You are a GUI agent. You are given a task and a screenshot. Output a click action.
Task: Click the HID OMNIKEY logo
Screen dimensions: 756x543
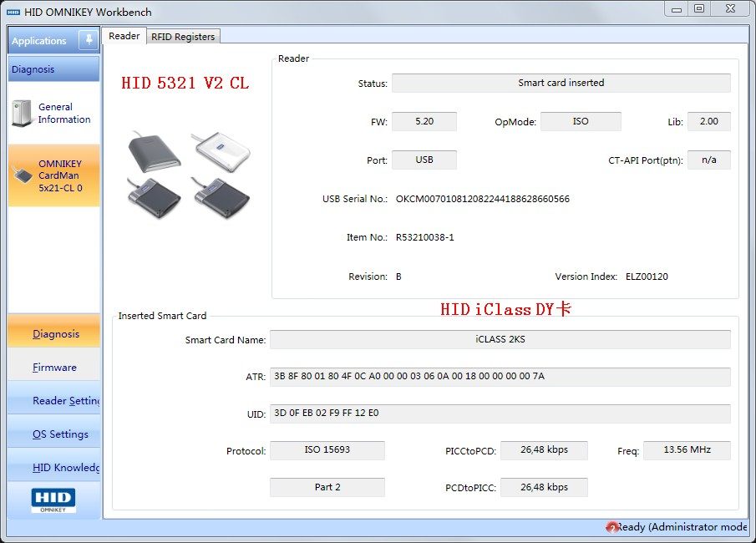coord(53,500)
